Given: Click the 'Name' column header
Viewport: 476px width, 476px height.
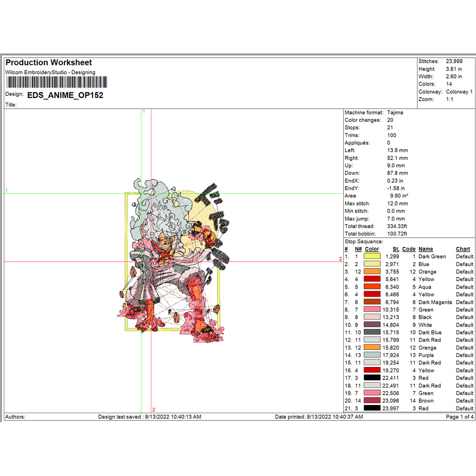Looking at the screenshot, I should coord(426,249).
